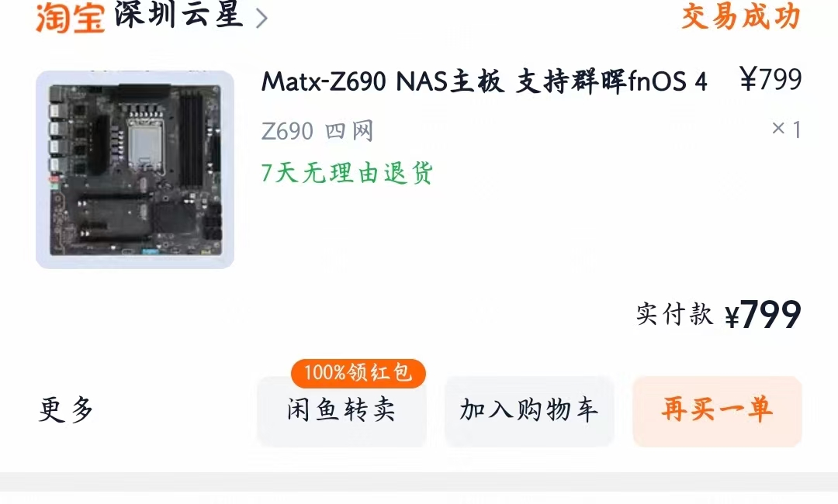Open the 深圳云星 shop page
838x504 pixels.
pyautogui.click(x=178, y=15)
